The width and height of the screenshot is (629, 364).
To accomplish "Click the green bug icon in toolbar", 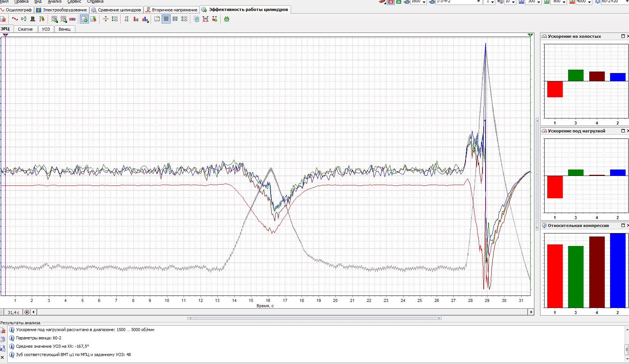I will click(227, 19).
